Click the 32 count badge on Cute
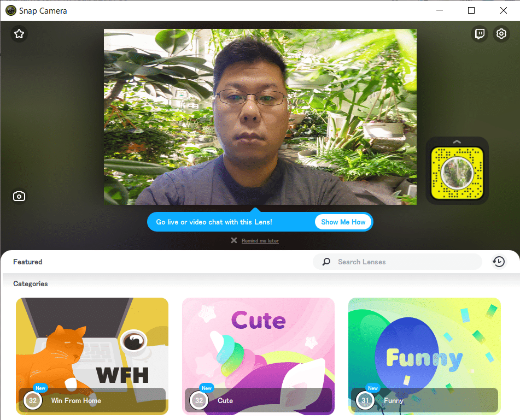520x420 pixels. 199,400
